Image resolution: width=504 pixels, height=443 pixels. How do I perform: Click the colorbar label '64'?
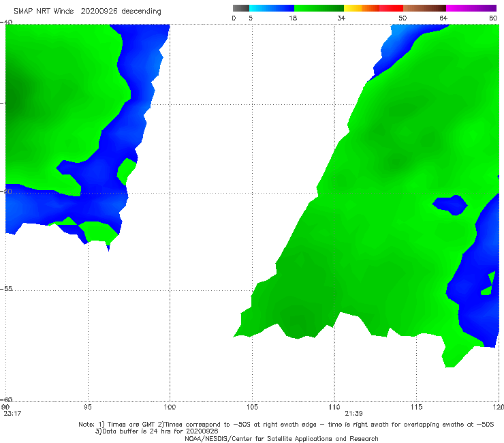click(x=443, y=18)
